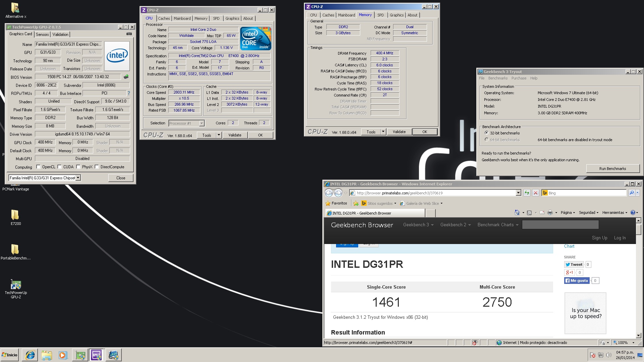Click the Run Benchmarks button
Screen dimensions: 644x362
(x=612, y=169)
